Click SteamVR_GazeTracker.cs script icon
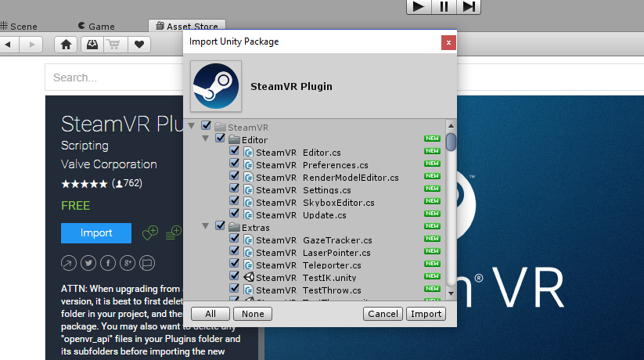Image resolution: width=644 pixels, height=360 pixels. (249, 240)
